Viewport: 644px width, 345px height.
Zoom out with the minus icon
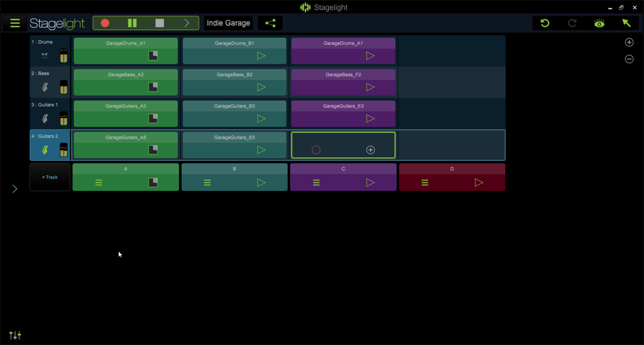(629, 59)
